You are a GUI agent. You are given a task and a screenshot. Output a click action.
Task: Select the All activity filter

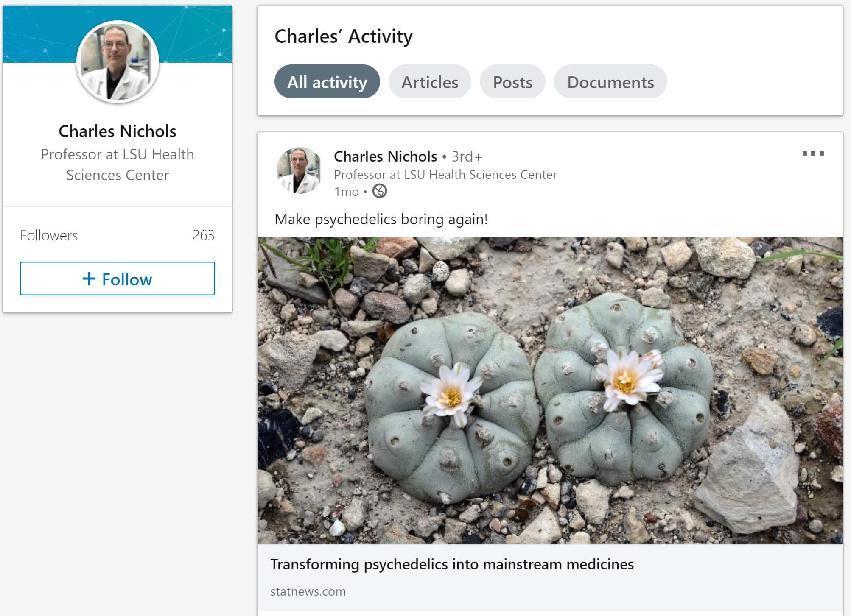[x=327, y=82]
